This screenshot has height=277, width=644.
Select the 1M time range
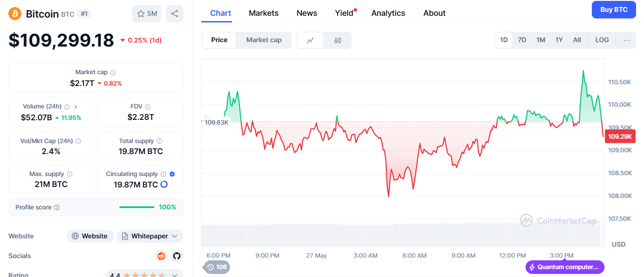pyautogui.click(x=540, y=40)
